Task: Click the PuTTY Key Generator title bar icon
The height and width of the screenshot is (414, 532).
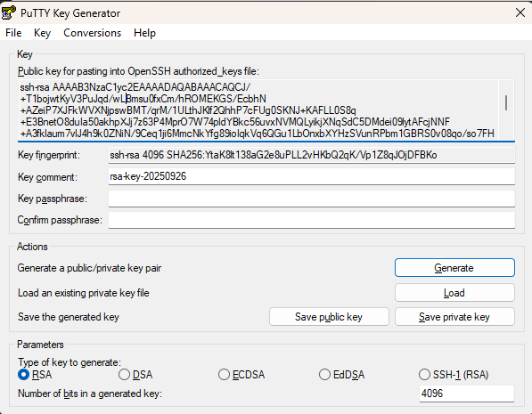Action: click(x=9, y=12)
